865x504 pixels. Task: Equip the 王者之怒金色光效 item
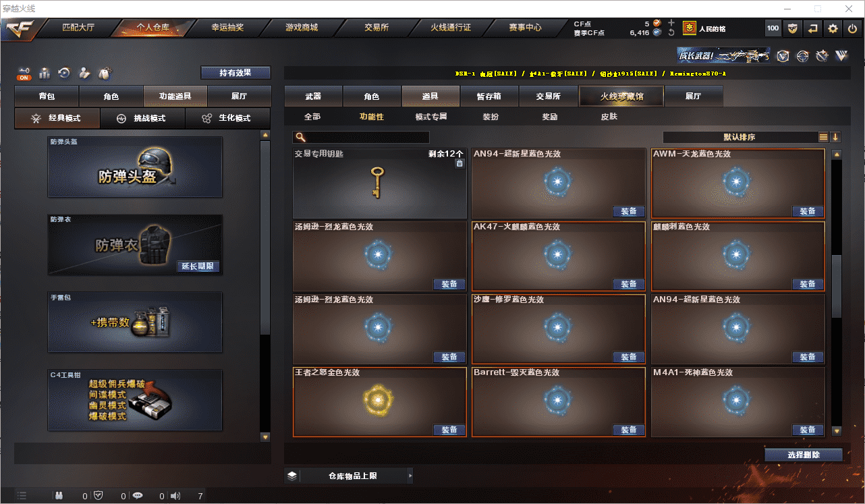(x=449, y=430)
